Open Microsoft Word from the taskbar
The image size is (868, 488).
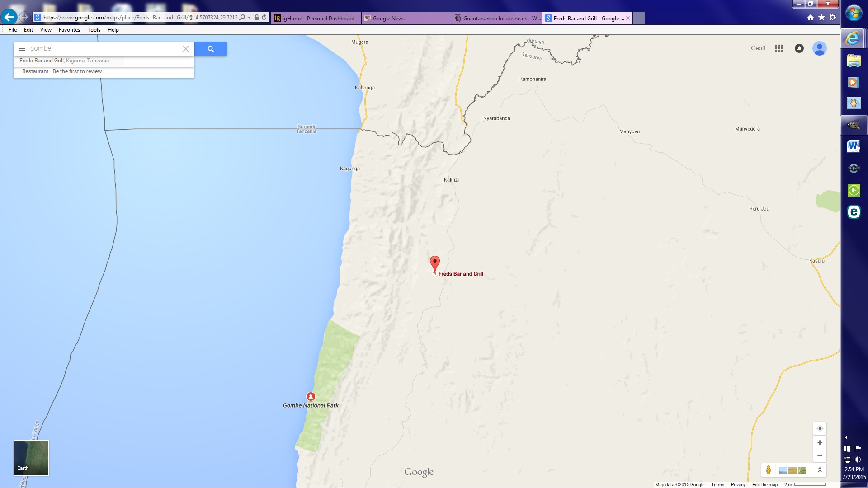(x=854, y=146)
